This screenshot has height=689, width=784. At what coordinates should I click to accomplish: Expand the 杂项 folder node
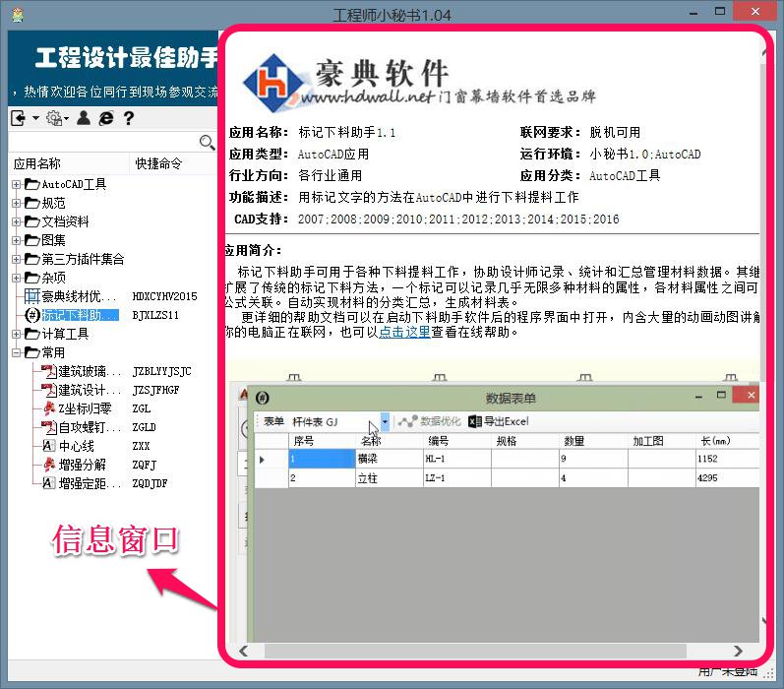coord(16,278)
